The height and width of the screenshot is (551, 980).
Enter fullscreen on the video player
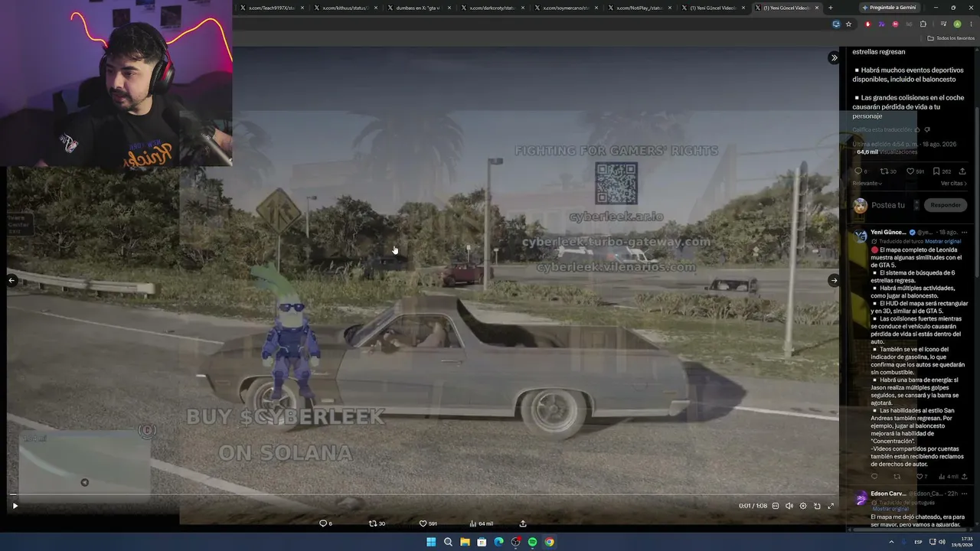click(x=831, y=506)
